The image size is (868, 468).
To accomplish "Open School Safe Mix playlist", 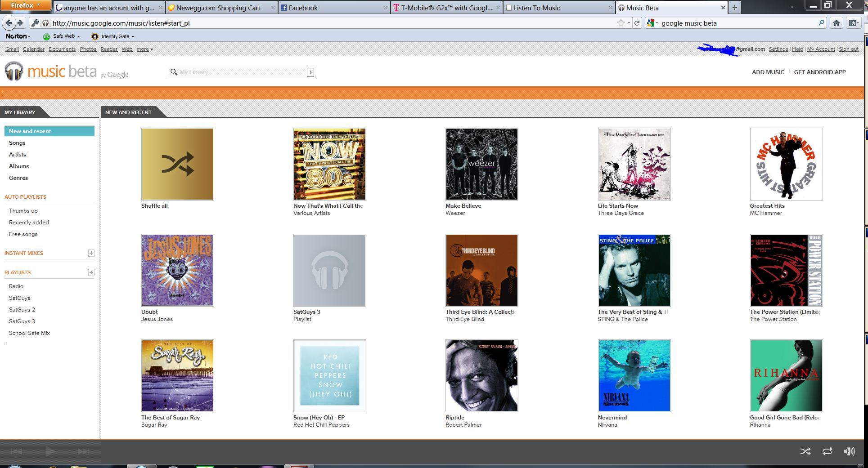I will pyautogui.click(x=29, y=333).
